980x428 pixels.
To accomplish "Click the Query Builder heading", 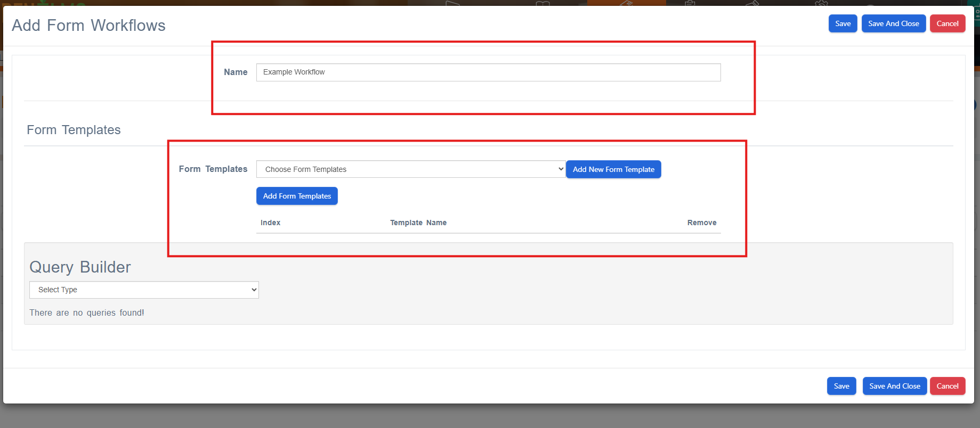I will click(80, 267).
